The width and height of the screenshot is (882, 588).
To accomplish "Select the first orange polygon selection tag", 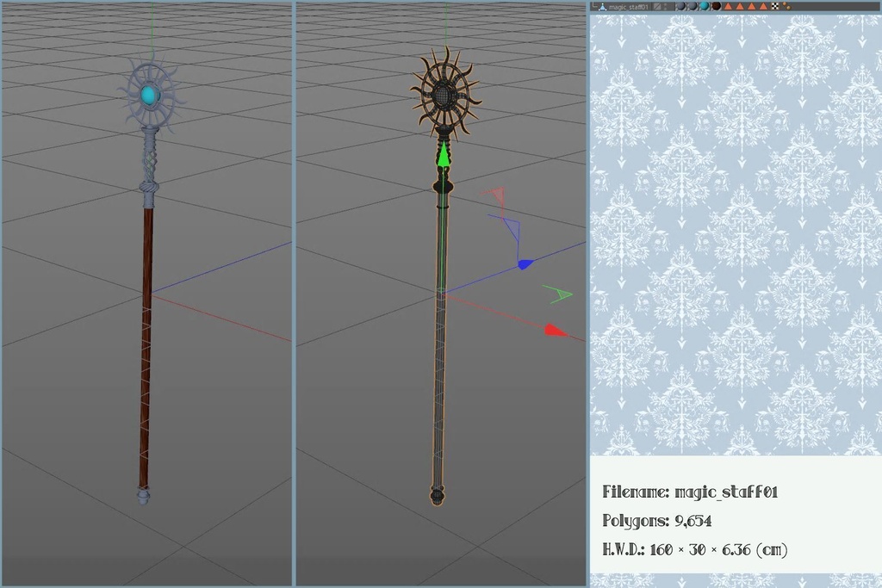I will tap(728, 7).
